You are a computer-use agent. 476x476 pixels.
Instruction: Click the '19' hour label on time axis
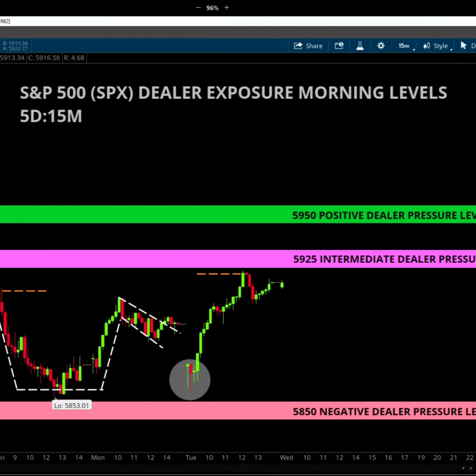point(421,458)
